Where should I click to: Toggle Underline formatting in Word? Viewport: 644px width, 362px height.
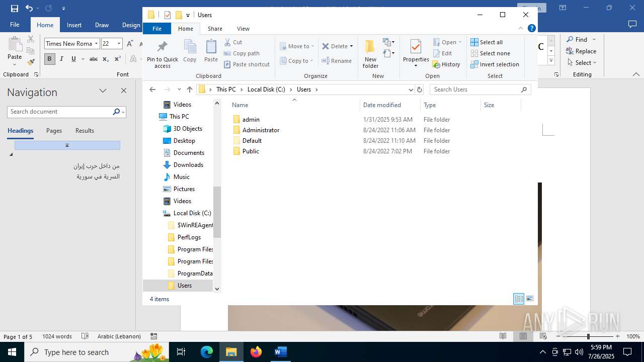(x=73, y=59)
